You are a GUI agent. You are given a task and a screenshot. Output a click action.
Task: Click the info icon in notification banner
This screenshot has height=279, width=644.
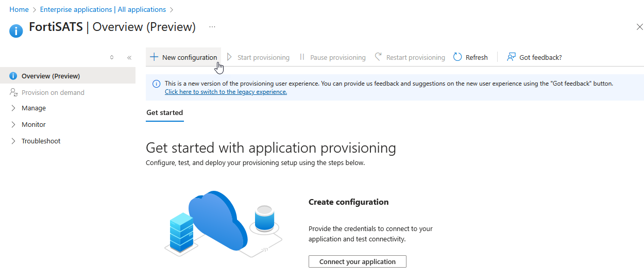click(156, 84)
